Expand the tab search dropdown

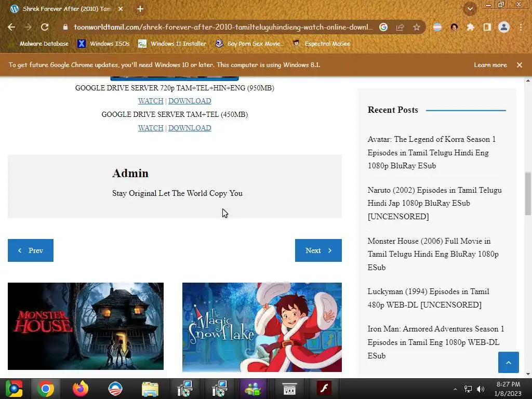click(470, 9)
